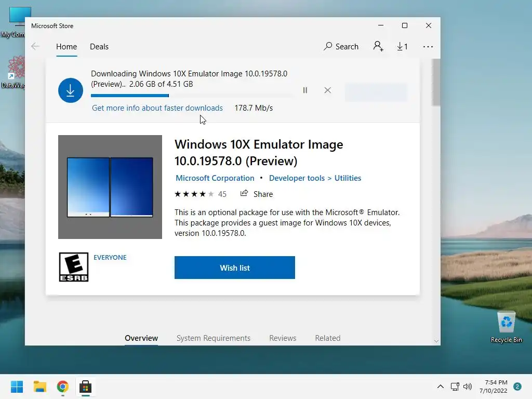Click the 178.7 Mb/s download speed text

[x=254, y=108]
